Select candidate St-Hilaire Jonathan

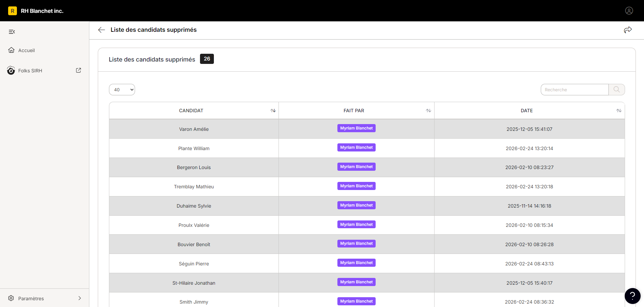[x=194, y=283]
